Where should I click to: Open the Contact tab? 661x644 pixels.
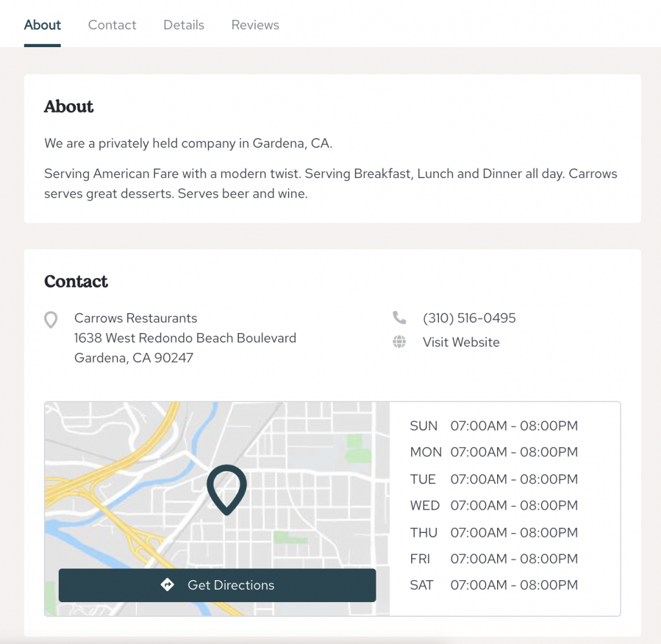[x=112, y=25]
